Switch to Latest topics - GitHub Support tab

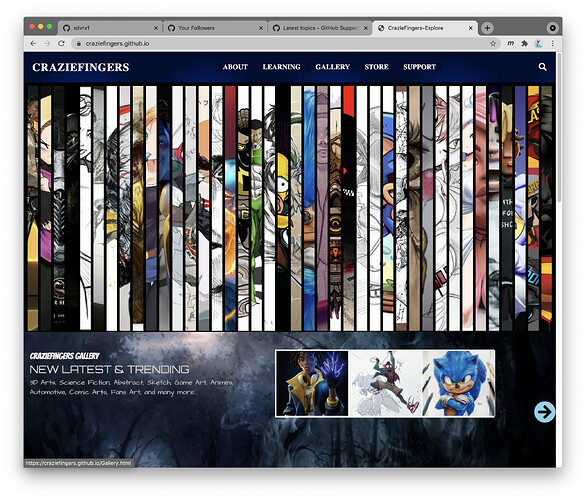pyautogui.click(x=320, y=28)
